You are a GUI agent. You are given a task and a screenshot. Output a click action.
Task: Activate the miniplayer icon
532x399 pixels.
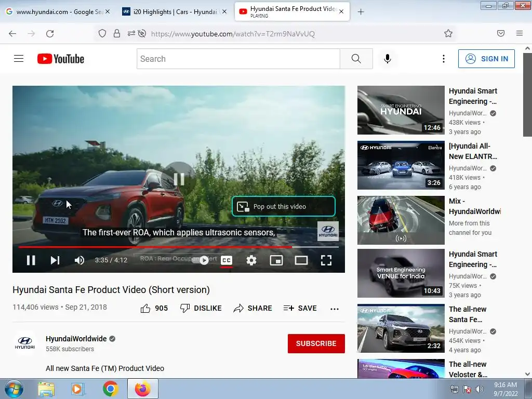pyautogui.click(x=276, y=260)
